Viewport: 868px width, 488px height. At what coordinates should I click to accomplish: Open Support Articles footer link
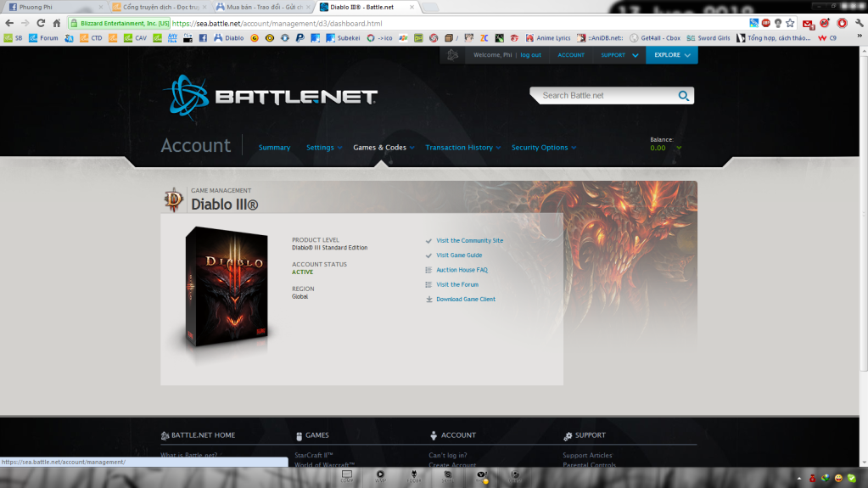click(587, 455)
